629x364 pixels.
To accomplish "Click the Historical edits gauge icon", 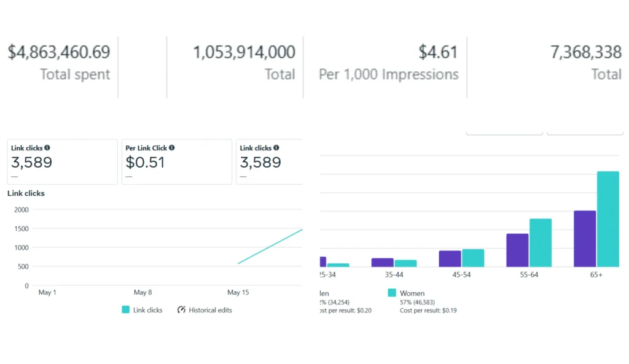I will tap(181, 310).
